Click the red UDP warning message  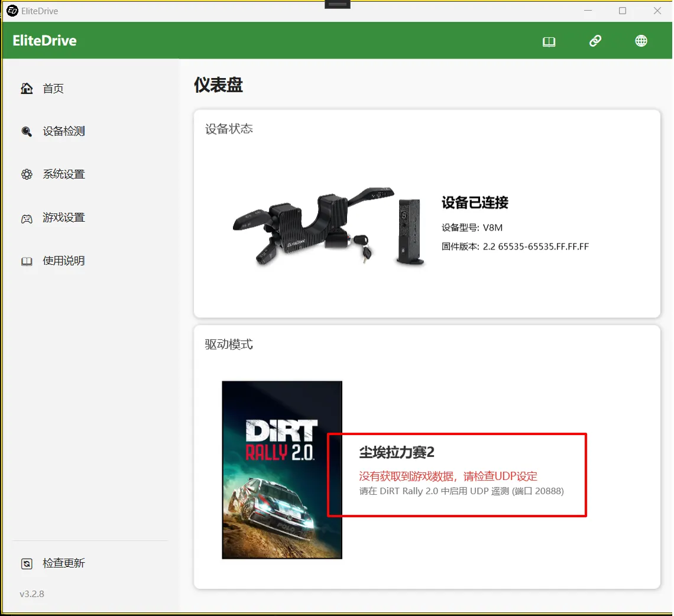448,476
